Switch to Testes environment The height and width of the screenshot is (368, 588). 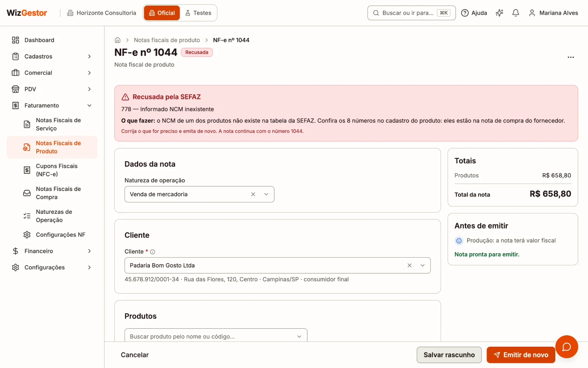point(198,13)
